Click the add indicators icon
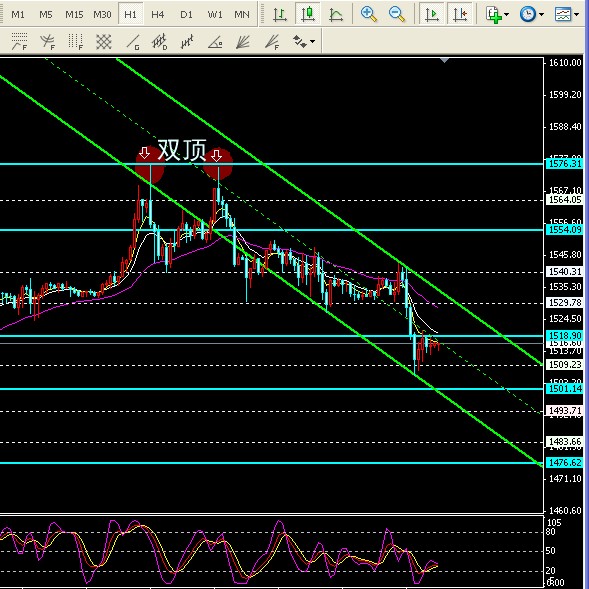The height and width of the screenshot is (589, 589). [493, 14]
